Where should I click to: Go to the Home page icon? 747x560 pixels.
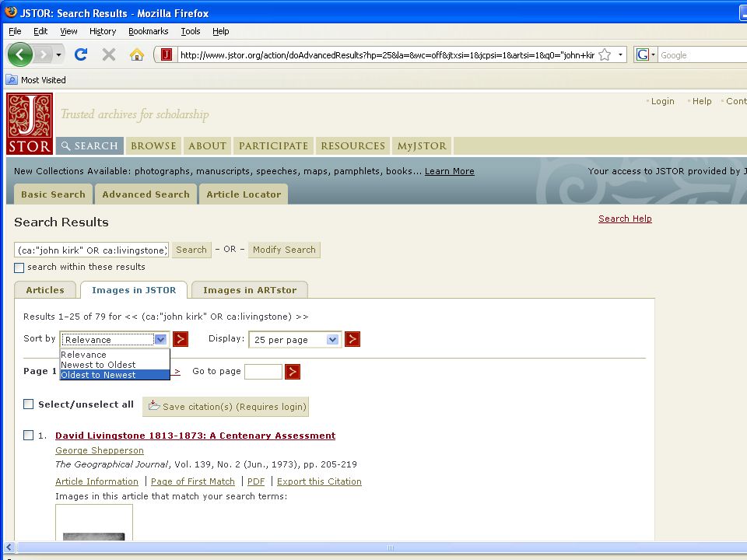(137, 54)
